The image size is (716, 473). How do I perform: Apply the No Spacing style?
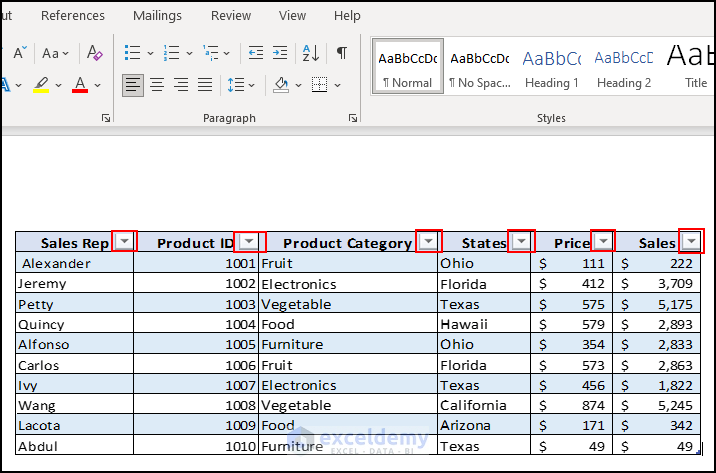pyautogui.click(x=479, y=66)
